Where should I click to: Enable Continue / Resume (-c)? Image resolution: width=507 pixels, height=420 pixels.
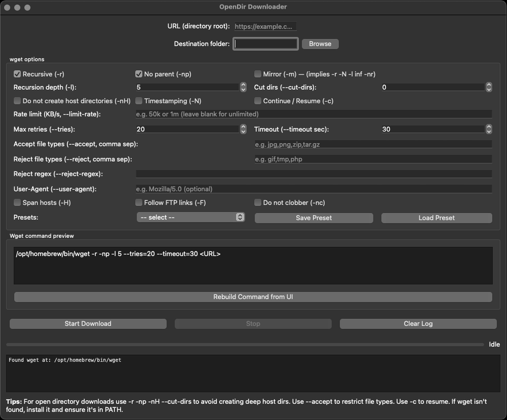pyautogui.click(x=258, y=101)
